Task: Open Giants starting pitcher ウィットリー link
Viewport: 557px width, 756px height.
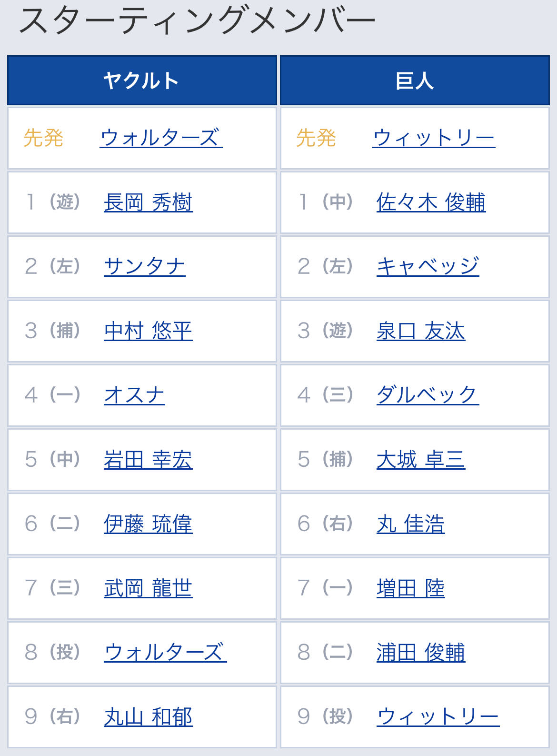Action: (x=434, y=138)
